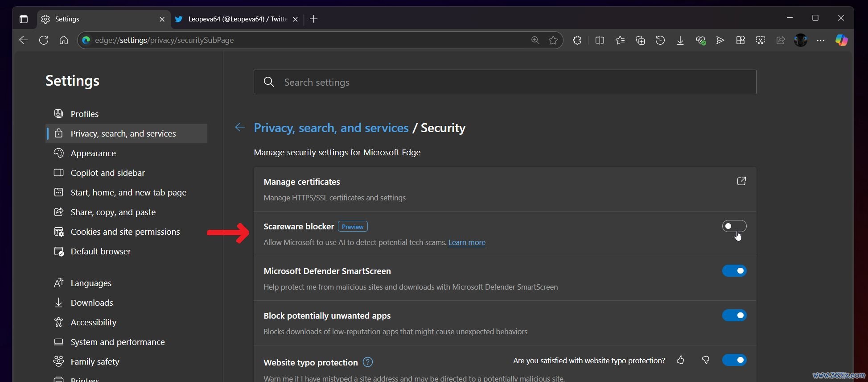
Task: Open the Apps grid toolbar icon
Action: [x=740, y=40]
